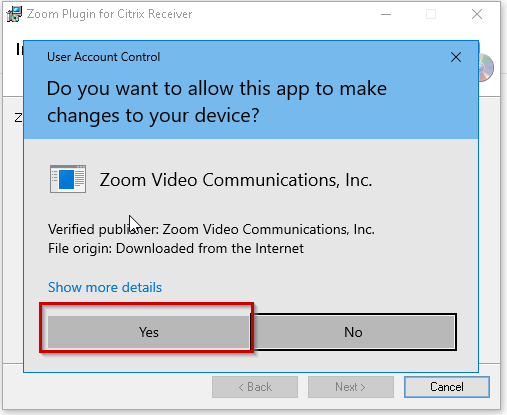This screenshot has width=507, height=415.
Task: Click the User Account Control title text
Action: tap(104, 57)
